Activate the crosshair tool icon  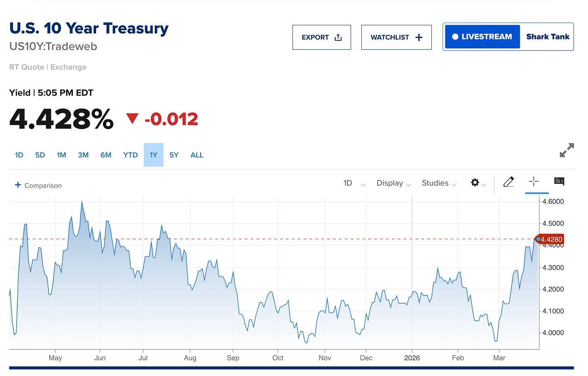534,182
